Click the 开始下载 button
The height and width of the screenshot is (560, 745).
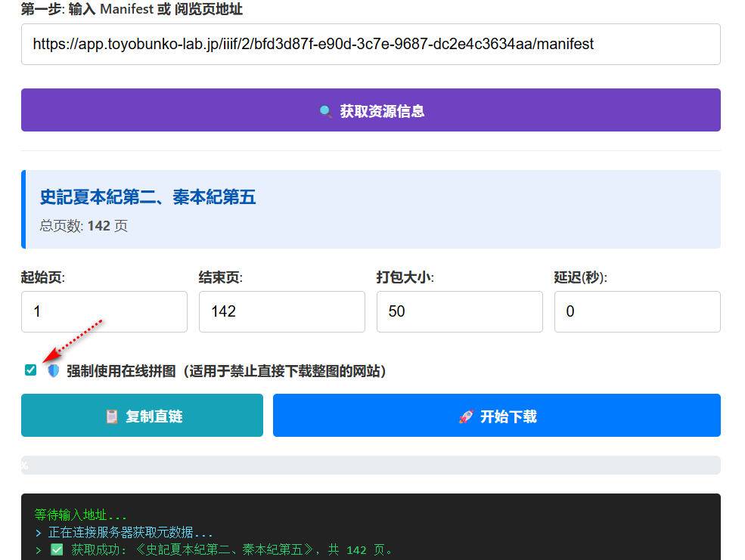pos(496,415)
